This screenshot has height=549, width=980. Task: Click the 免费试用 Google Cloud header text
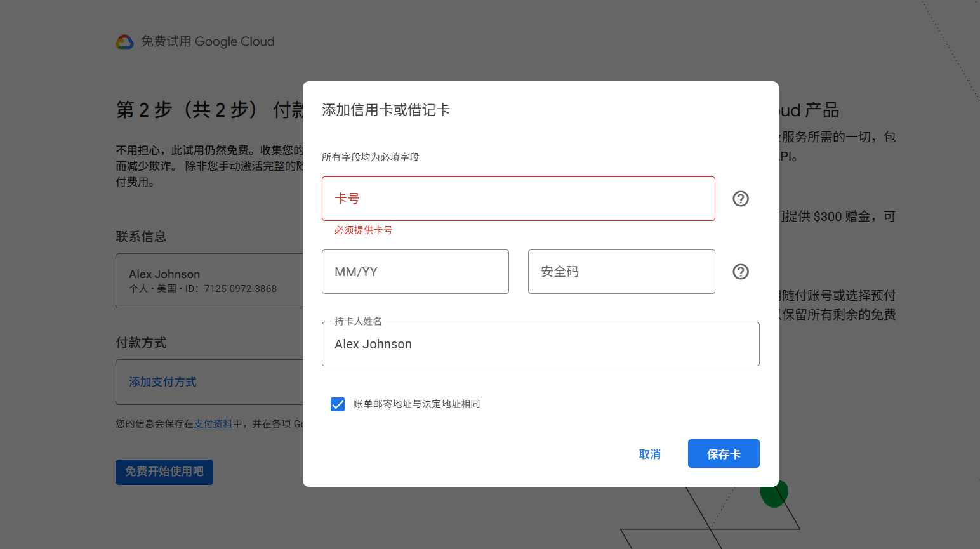[x=208, y=42]
